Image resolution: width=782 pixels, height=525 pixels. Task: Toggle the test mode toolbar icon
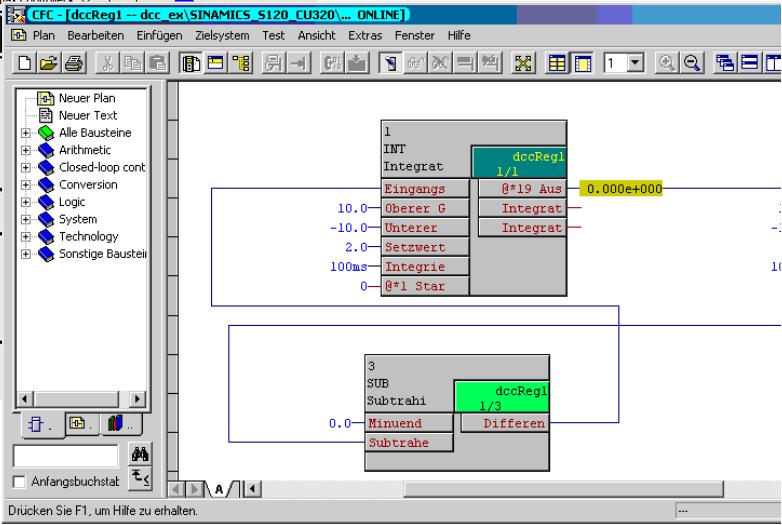pos(391,63)
